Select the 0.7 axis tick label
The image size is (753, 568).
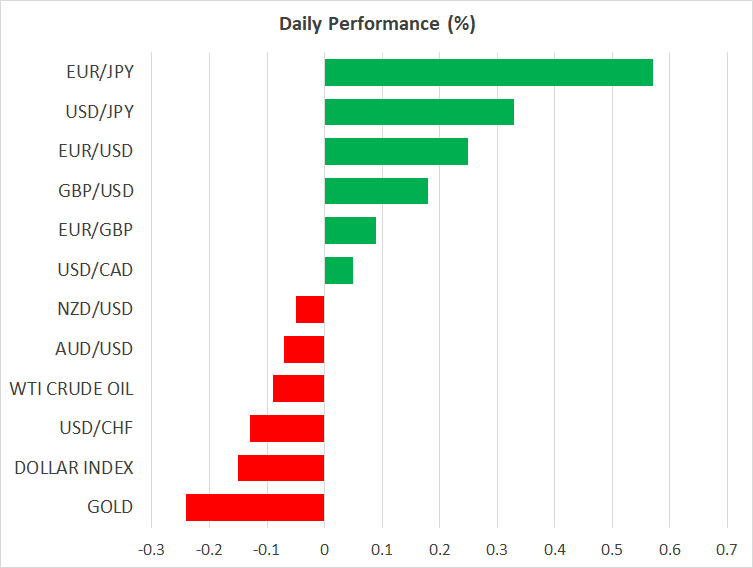(727, 549)
